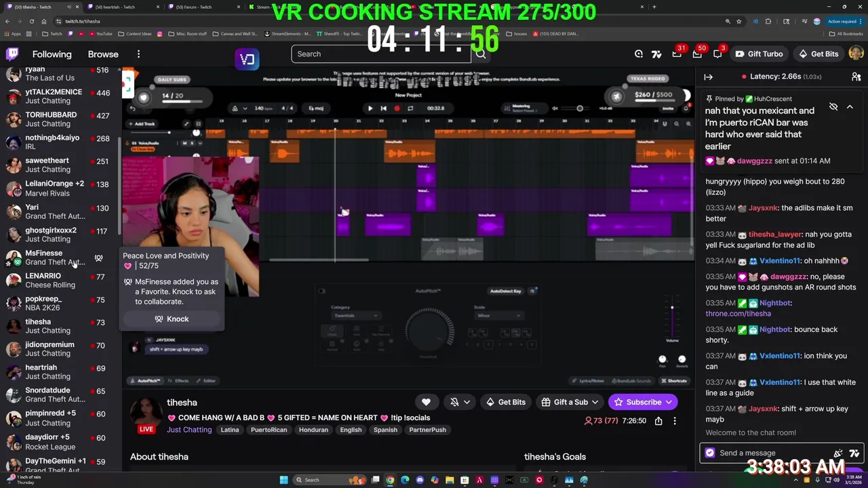Open the Apps bookmarks shortcut
This screenshot has height=488, width=868.
(12, 33)
